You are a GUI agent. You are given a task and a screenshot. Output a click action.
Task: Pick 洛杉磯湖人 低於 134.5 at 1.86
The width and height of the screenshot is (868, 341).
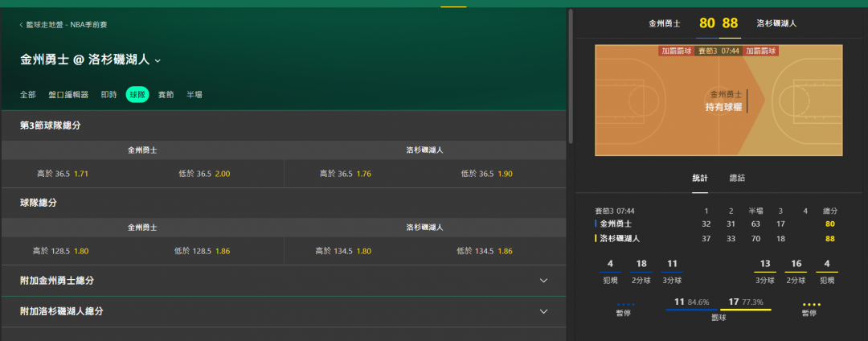(485, 251)
